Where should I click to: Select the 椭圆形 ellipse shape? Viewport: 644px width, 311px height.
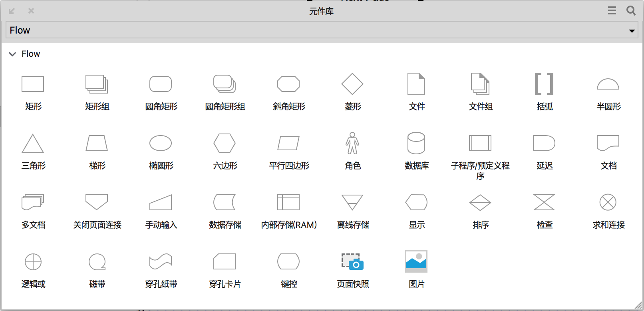tap(161, 143)
